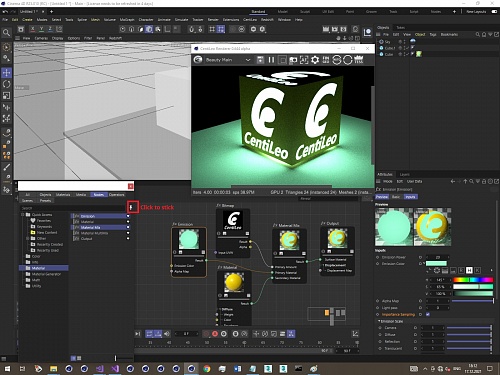Viewport: 500px width, 375px height.
Task: Click the Bitmap node CentiLeo thumbnail
Action: pos(233,220)
